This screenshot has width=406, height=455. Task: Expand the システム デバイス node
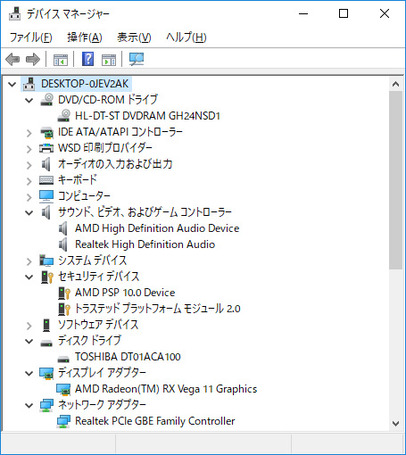point(29,261)
